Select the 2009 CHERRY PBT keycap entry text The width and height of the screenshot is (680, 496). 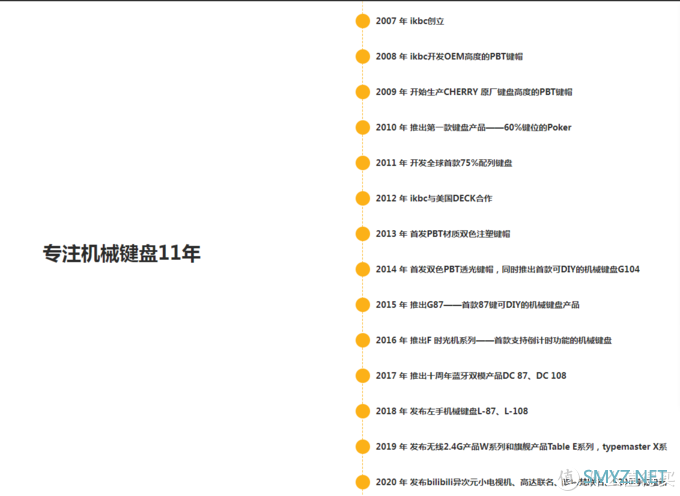tap(474, 92)
